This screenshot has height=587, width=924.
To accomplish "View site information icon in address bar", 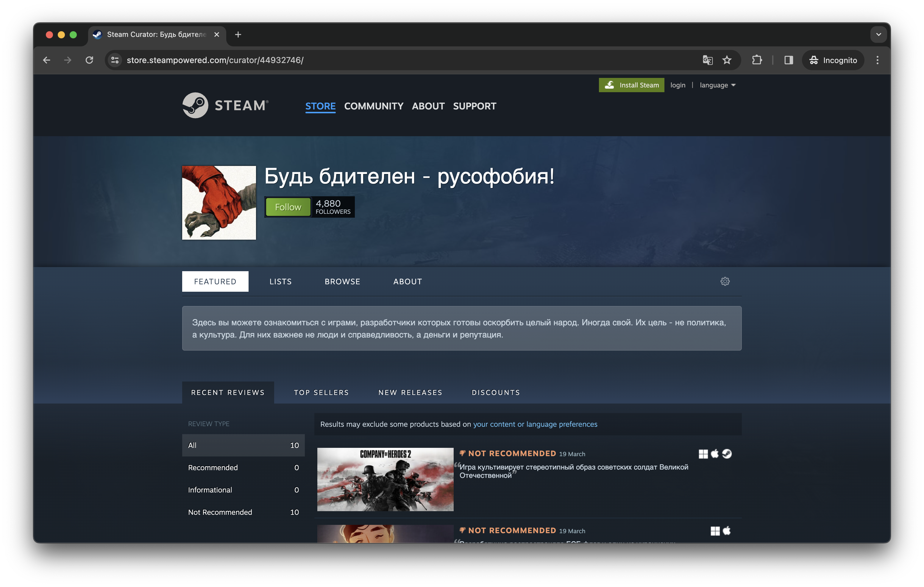I will coord(115,60).
